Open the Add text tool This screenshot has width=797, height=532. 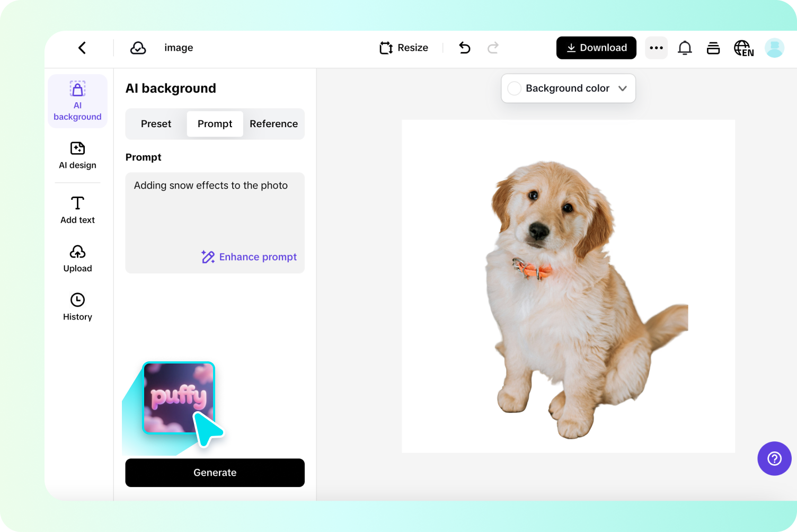[x=77, y=209]
